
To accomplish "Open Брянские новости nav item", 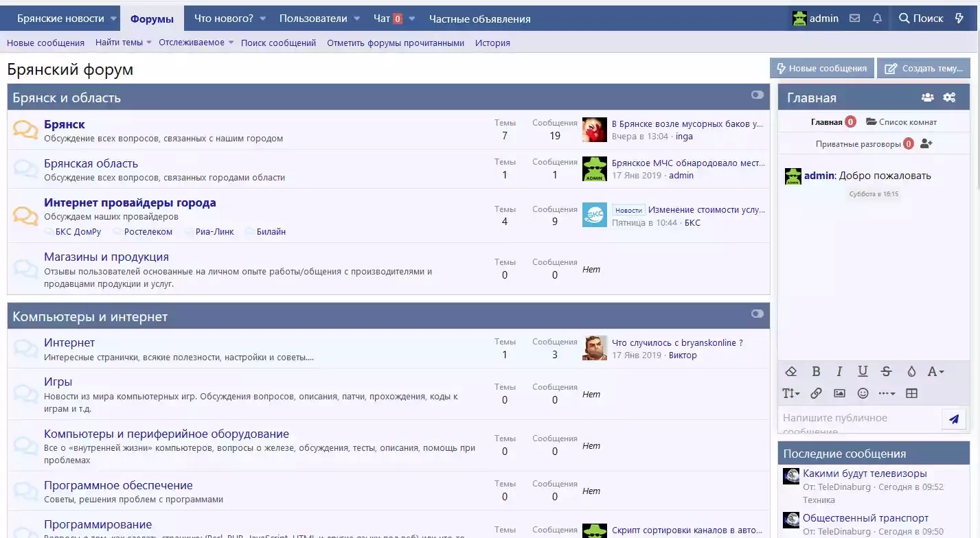I will click(x=60, y=19).
